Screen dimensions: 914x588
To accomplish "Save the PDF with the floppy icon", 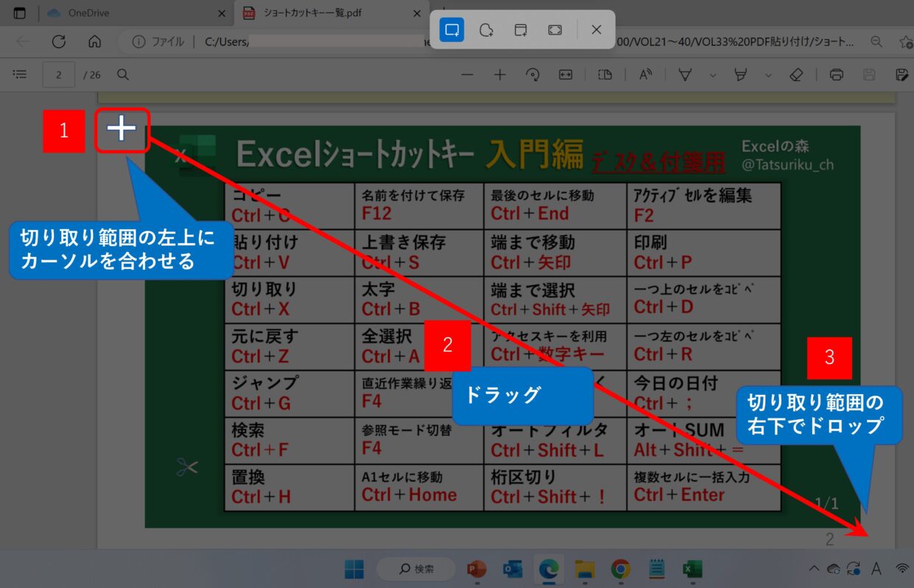I will coord(869,74).
